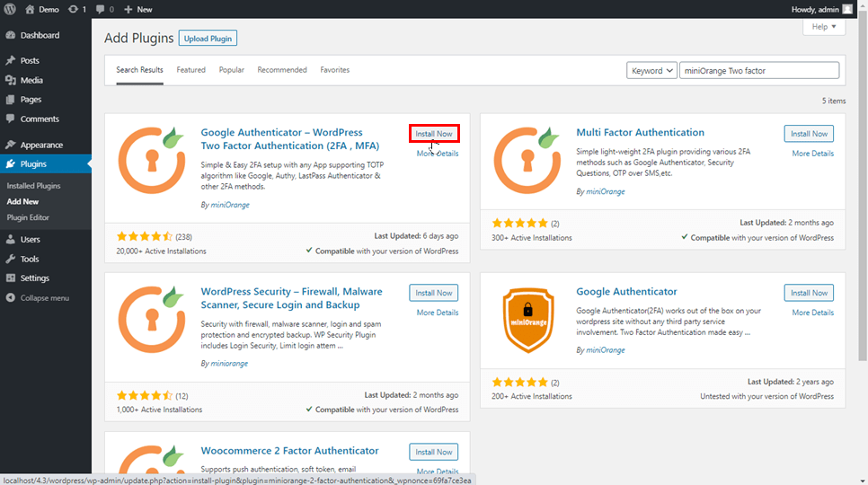View More Details for shield Google Authenticator
The image size is (868, 485).
click(x=812, y=313)
